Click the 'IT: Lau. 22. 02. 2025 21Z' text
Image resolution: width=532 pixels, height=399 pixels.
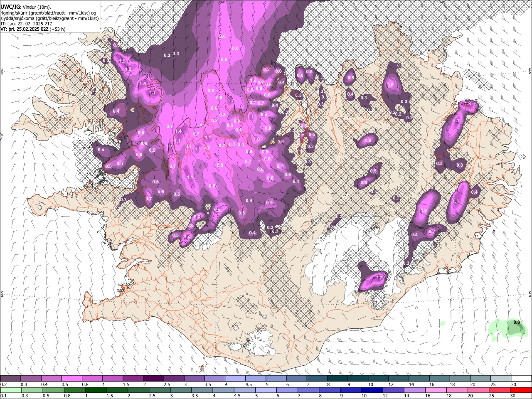point(27,24)
